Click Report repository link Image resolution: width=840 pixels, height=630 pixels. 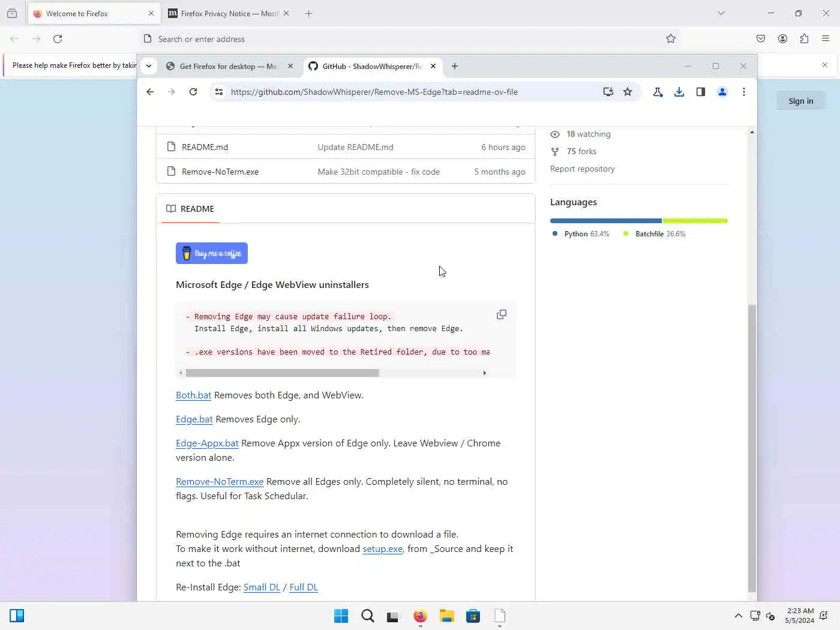[x=583, y=169]
